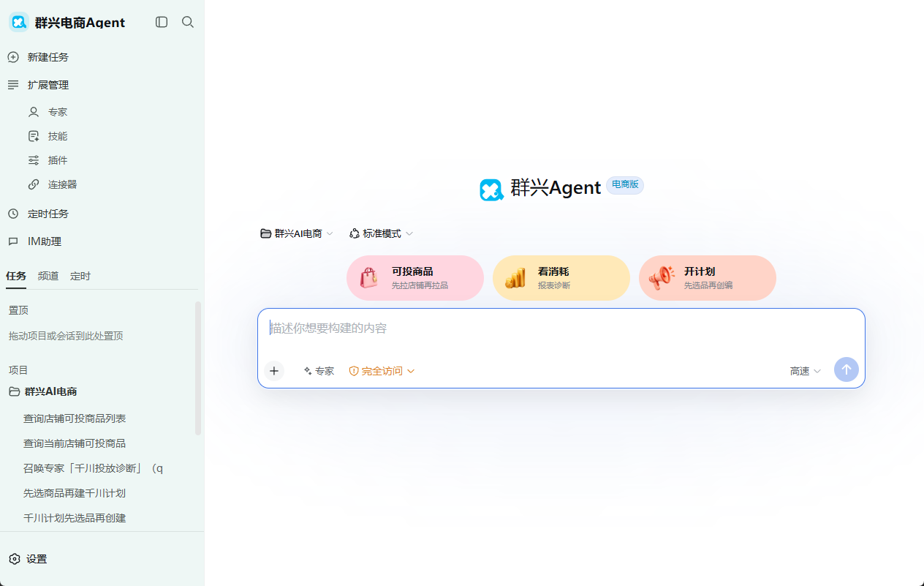Collapse the 群兴AI电商 project in the sidebar
This screenshot has height=586, width=924.
[50, 391]
